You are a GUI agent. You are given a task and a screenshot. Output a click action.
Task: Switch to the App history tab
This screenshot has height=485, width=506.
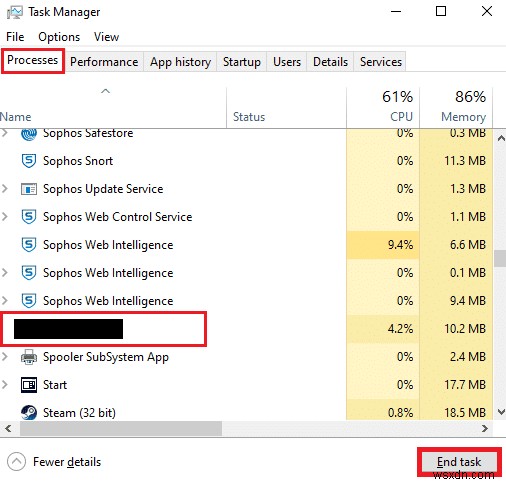tap(180, 62)
